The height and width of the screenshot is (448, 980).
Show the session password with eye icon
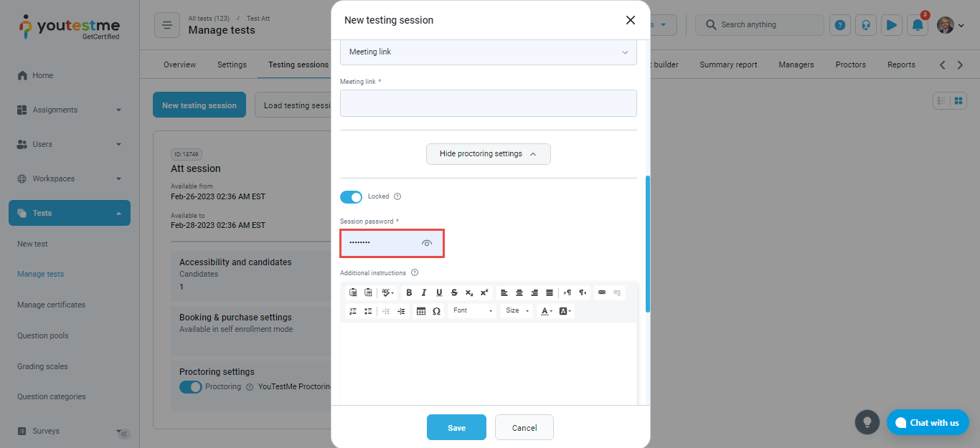[427, 244]
